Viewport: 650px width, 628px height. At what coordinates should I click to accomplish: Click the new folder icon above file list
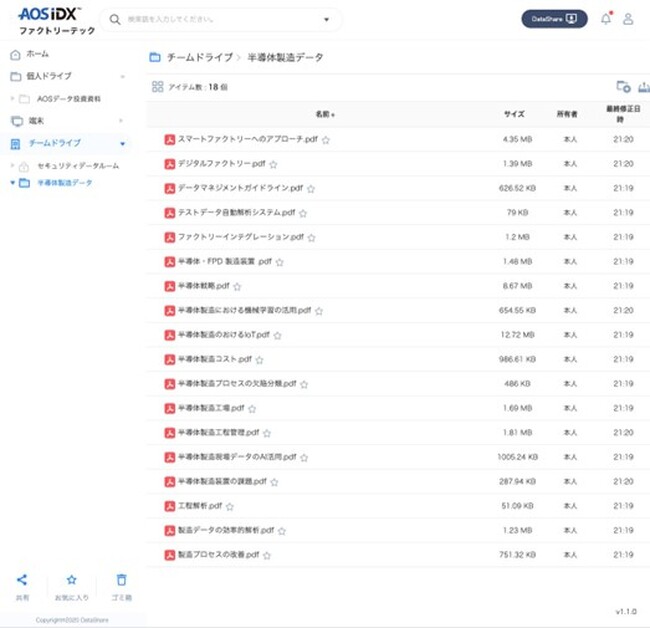point(623,87)
